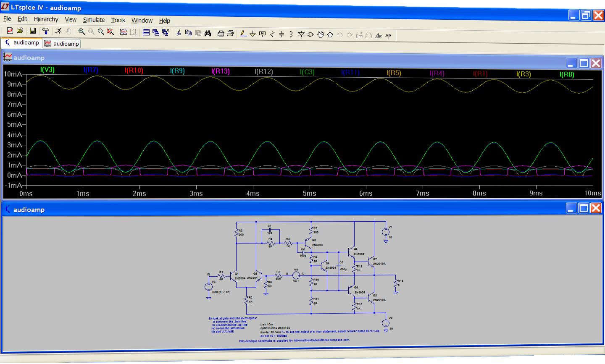Open the Simulate menu
This screenshot has width=605, height=364.
click(x=94, y=20)
